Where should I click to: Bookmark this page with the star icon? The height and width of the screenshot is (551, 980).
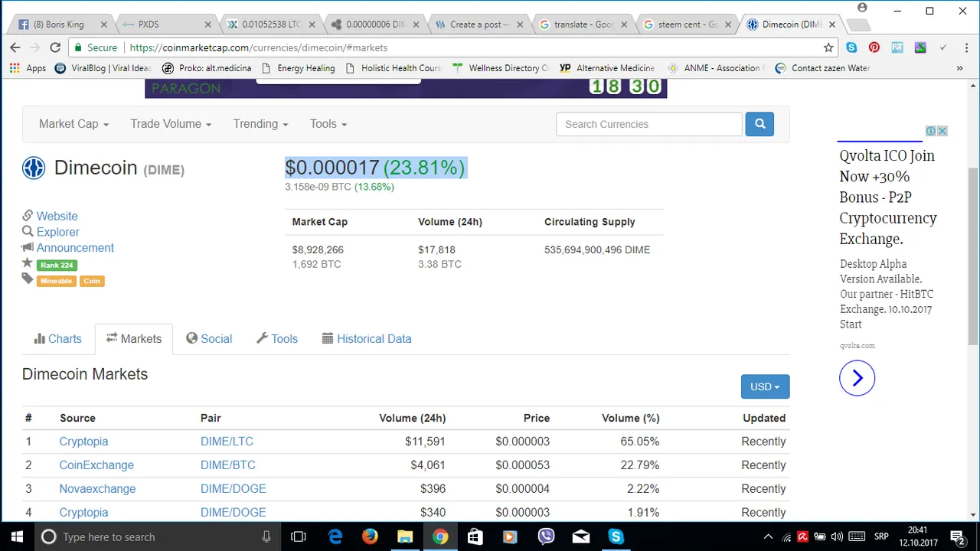click(x=828, y=47)
